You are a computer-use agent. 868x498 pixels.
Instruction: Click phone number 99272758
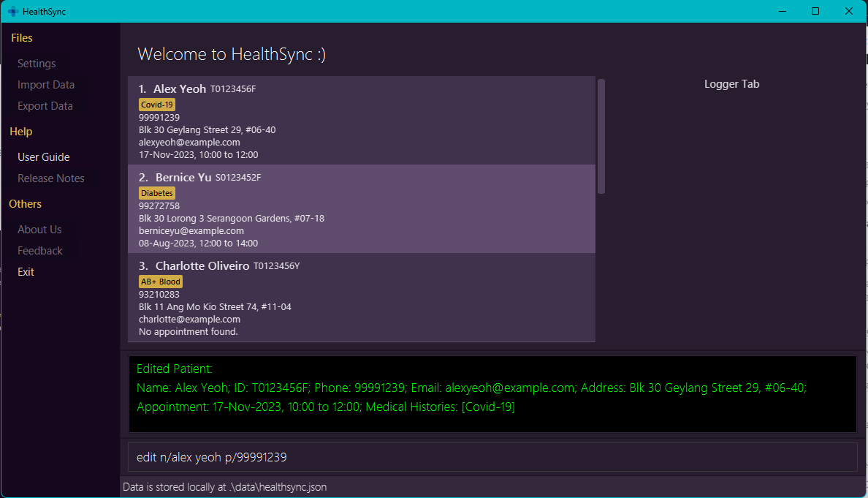click(159, 206)
